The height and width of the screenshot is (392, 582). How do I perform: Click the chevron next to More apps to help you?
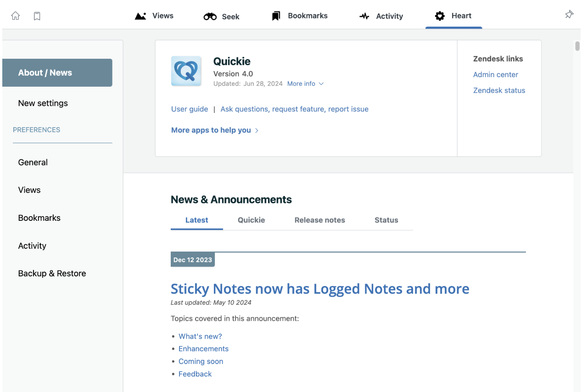257,130
